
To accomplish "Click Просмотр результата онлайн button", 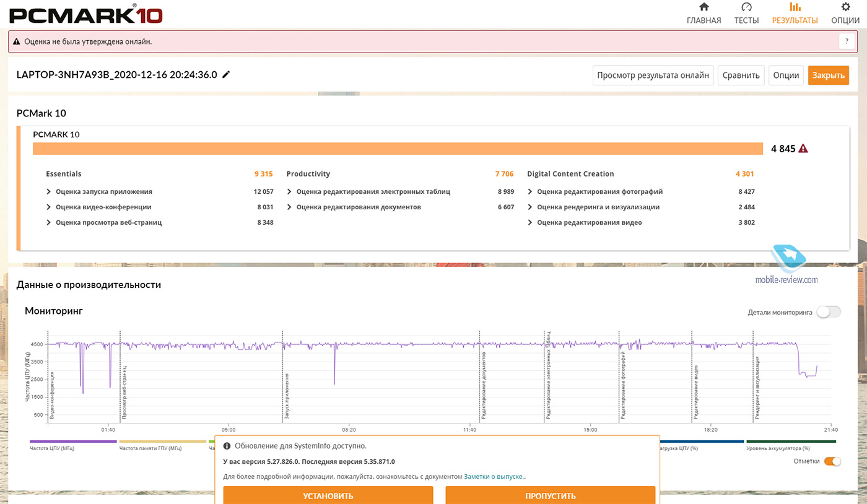I will coord(653,76).
